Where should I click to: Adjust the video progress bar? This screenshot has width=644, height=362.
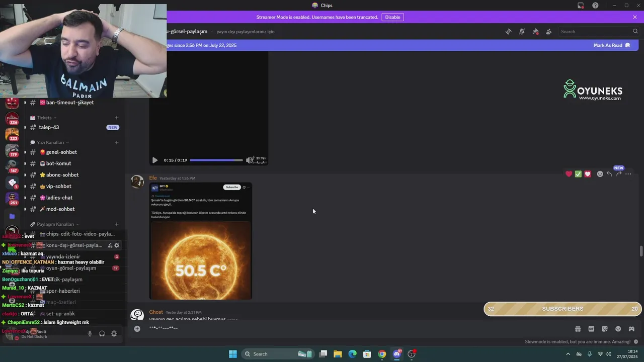[216, 160]
